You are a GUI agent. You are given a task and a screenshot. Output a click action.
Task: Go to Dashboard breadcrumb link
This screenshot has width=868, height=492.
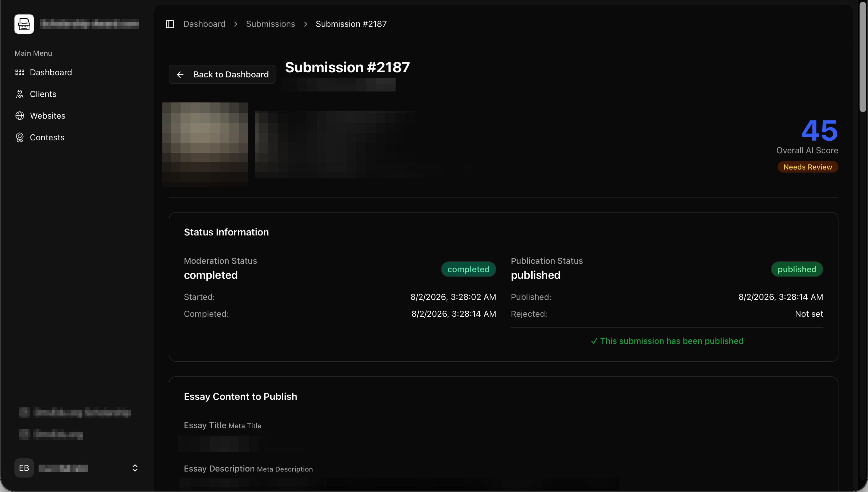(204, 24)
